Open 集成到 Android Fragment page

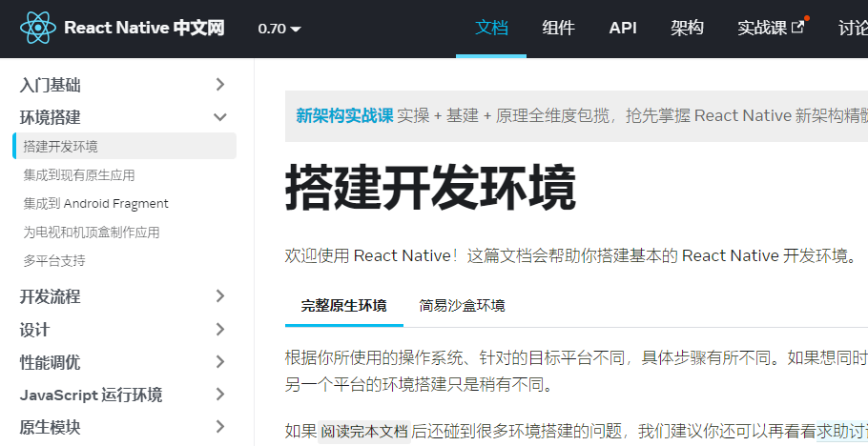[95, 204]
